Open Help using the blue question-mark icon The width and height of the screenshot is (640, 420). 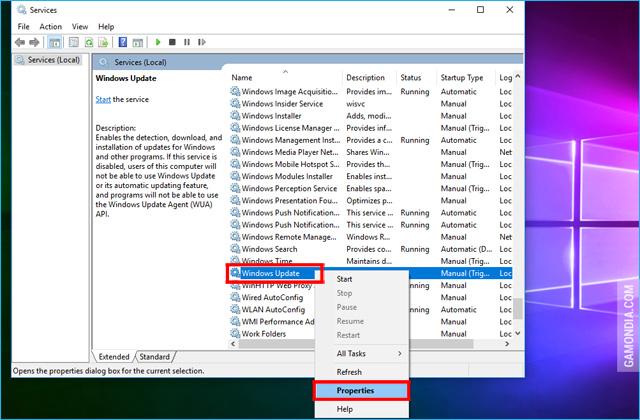[123, 42]
